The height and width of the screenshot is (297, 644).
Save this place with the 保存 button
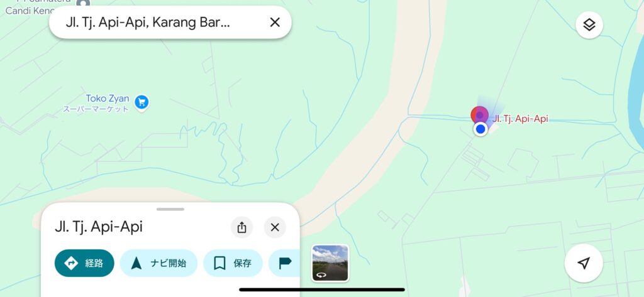(232, 263)
